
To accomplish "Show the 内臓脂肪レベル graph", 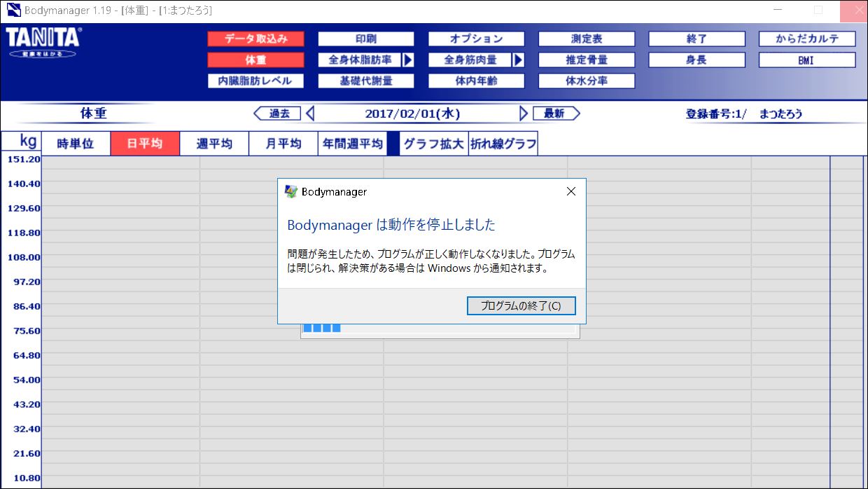I will click(255, 81).
